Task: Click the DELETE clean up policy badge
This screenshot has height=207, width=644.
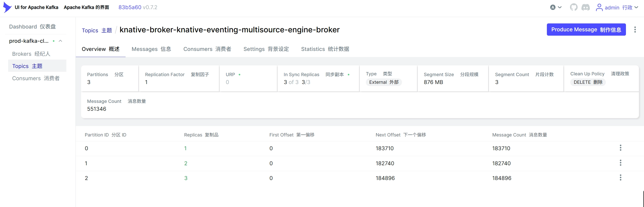Action: 588,82
